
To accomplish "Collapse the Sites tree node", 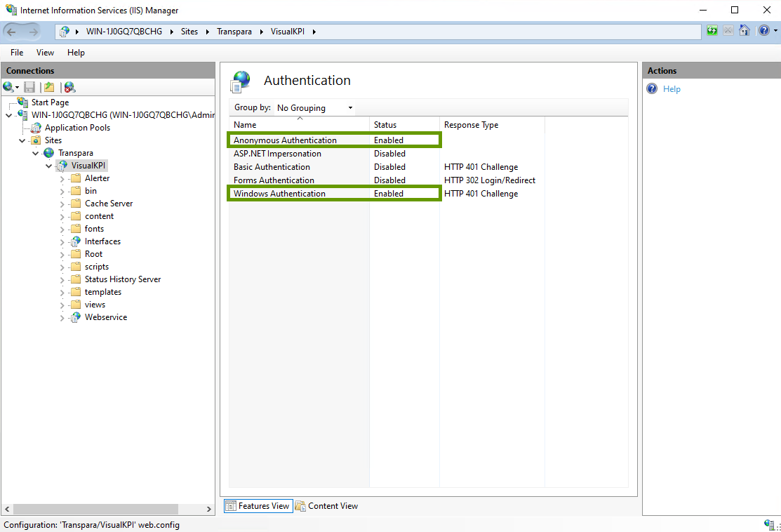I will [22, 140].
